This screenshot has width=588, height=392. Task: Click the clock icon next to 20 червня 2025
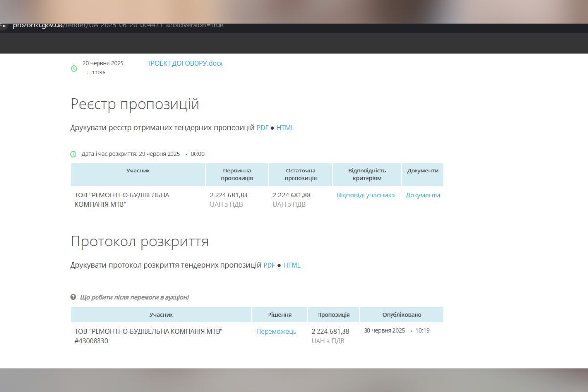[x=74, y=68]
